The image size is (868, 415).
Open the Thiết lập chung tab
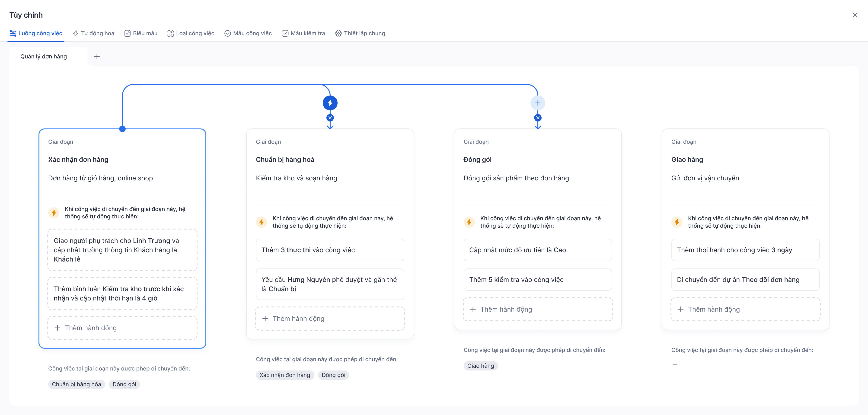(x=360, y=33)
